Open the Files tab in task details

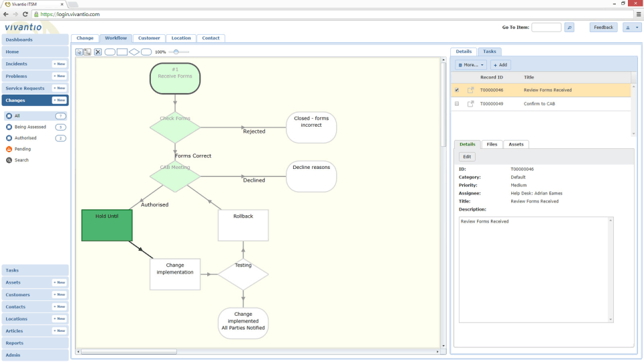(x=492, y=145)
